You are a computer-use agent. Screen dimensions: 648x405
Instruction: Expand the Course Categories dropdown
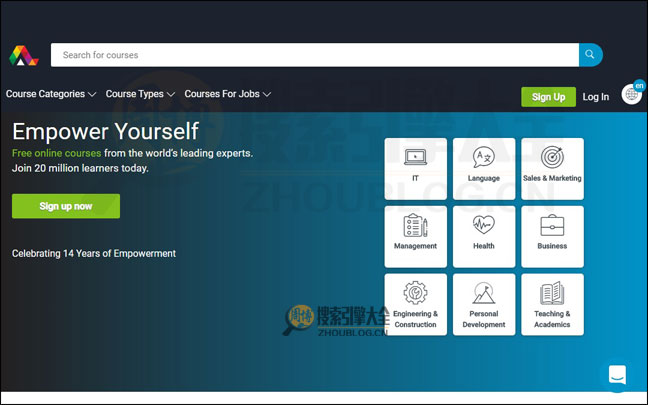[51, 94]
